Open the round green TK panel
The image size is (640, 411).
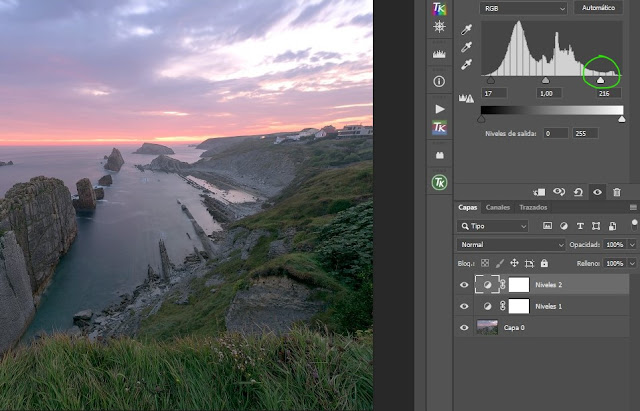[x=439, y=182]
